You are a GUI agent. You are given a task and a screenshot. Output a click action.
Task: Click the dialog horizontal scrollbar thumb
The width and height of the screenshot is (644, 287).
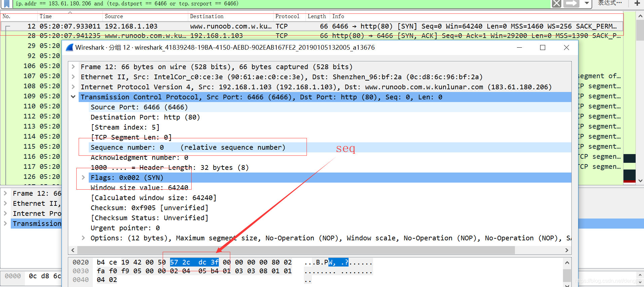(296, 250)
